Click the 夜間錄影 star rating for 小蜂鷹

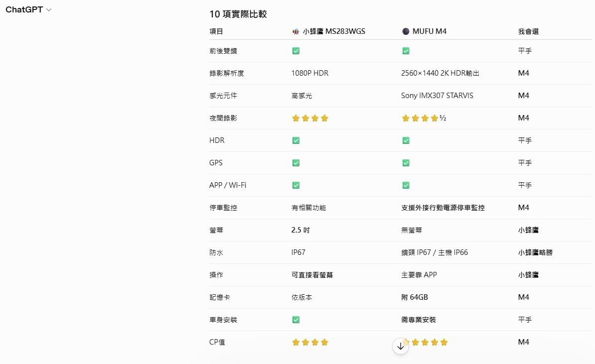pyautogui.click(x=310, y=119)
